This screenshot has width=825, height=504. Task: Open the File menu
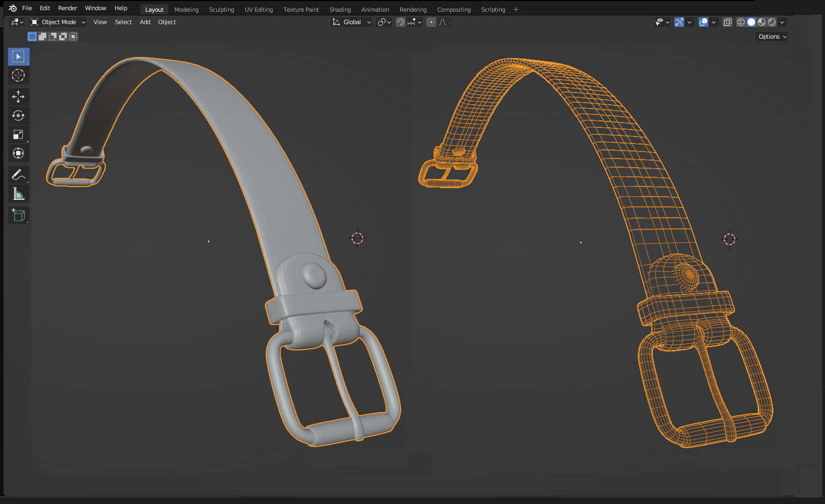(x=27, y=8)
